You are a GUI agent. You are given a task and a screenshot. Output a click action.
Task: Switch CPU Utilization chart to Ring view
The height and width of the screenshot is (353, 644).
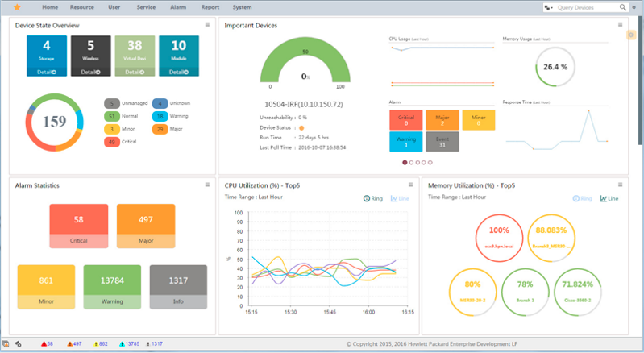373,198
